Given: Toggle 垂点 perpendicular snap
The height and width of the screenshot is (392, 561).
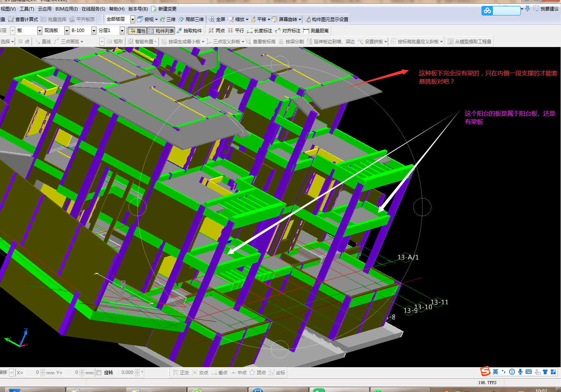Looking at the screenshot, I should (x=219, y=372).
